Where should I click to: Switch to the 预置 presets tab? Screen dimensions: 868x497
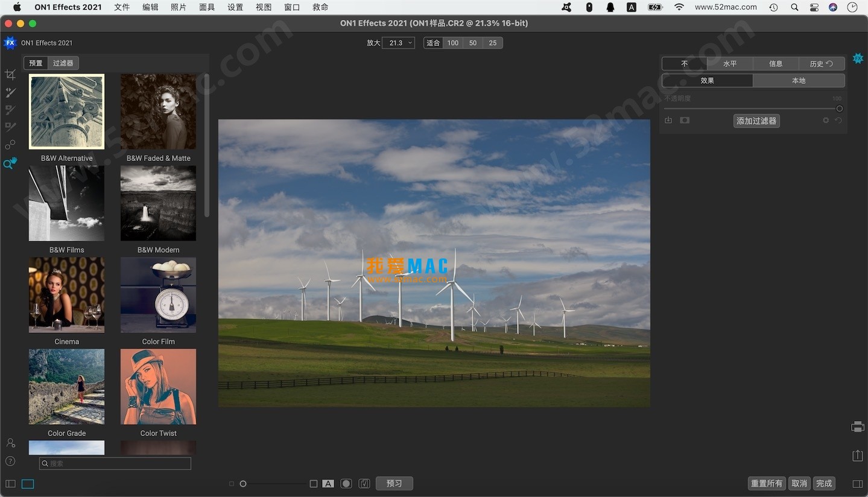pos(36,63)
